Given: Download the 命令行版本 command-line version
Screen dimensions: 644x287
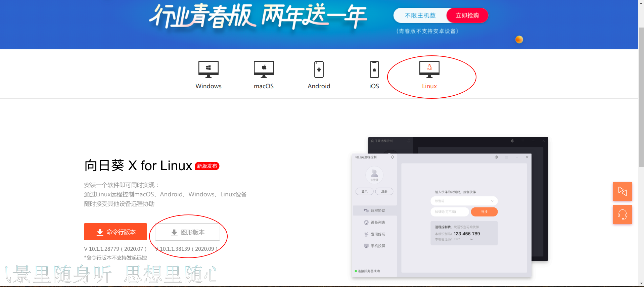Looking at the screenshot, I should click(116, 232).
